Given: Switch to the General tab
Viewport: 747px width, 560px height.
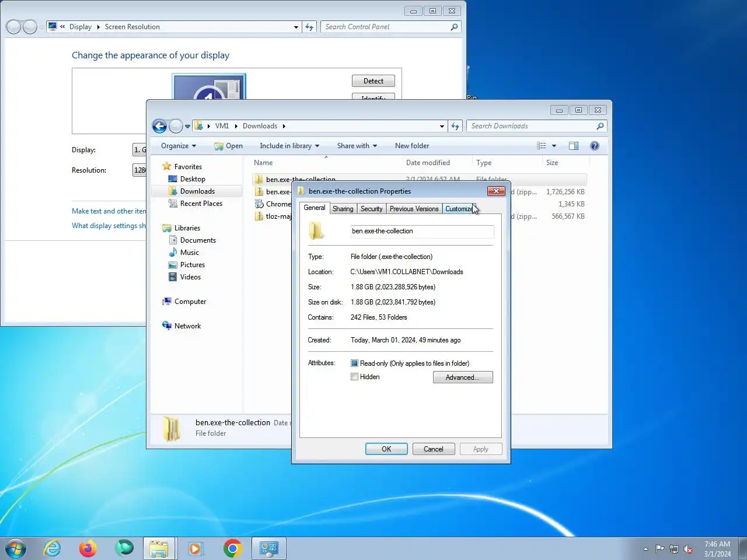Looking at the screenshot, I should [x=315, y=208].
